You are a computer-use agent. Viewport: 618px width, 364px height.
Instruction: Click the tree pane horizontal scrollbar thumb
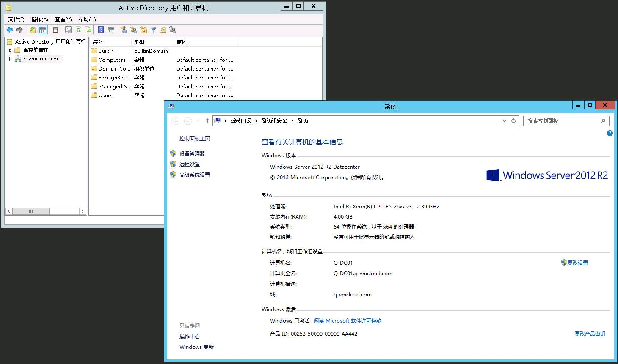[31, 211]
